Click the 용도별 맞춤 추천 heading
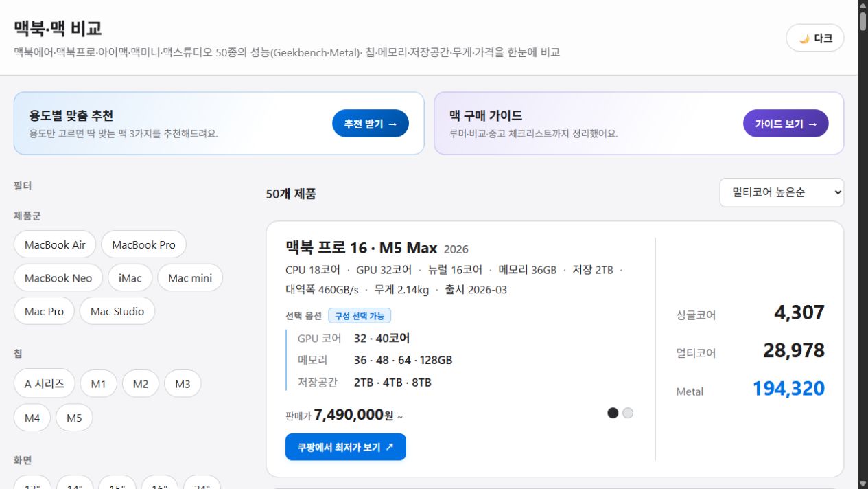 [71, 116]
